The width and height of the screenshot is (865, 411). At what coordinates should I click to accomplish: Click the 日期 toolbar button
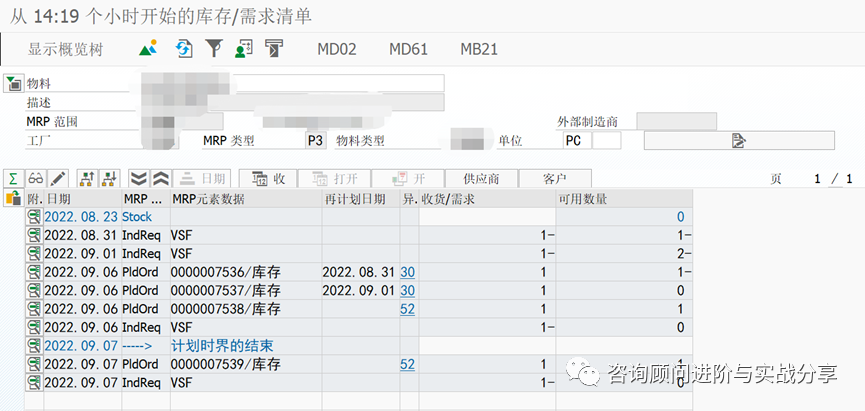click(202, 179)
